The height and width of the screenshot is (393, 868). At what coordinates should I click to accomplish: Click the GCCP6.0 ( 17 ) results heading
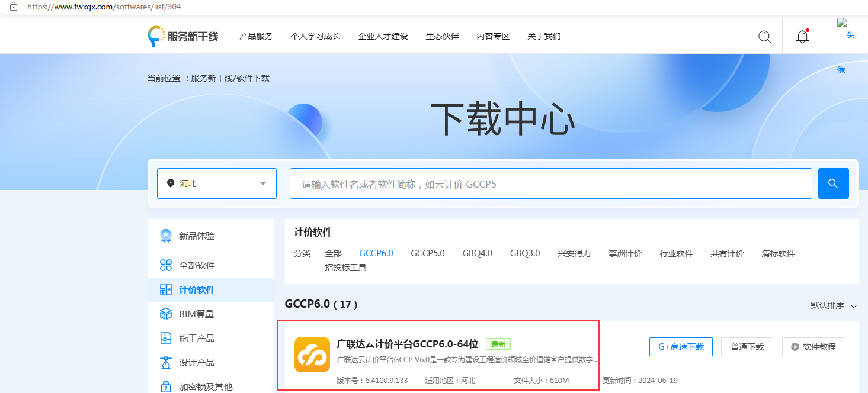(x=321, y=304)
